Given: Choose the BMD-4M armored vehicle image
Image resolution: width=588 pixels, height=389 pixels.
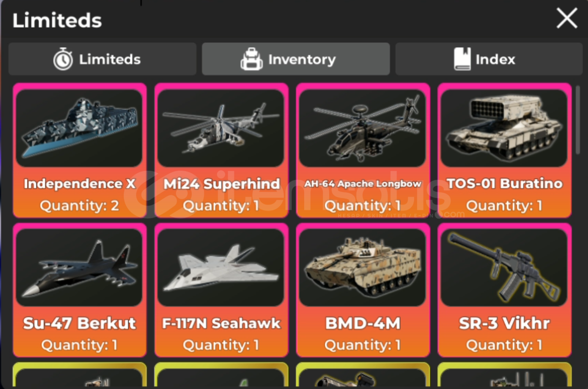Looking at the screenshot, I should click(363, 267).
